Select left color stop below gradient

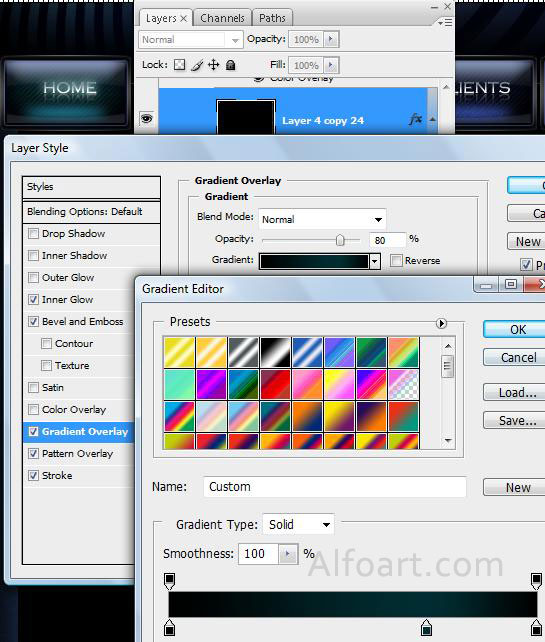[x=170, y=628]
